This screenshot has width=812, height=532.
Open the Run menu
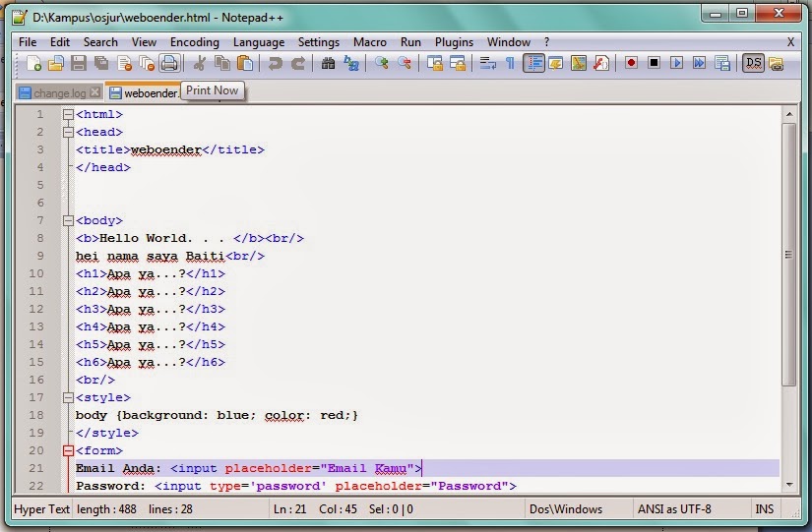pos(410,42)
